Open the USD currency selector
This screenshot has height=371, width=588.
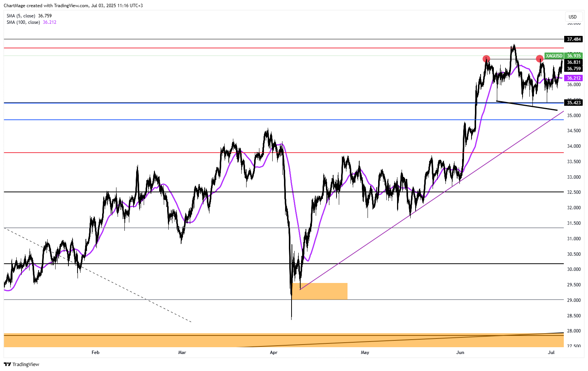coord(573,17)
